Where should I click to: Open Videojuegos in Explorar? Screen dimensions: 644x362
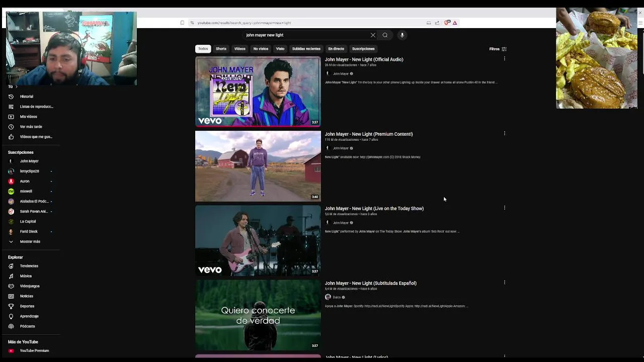(30, 286)
